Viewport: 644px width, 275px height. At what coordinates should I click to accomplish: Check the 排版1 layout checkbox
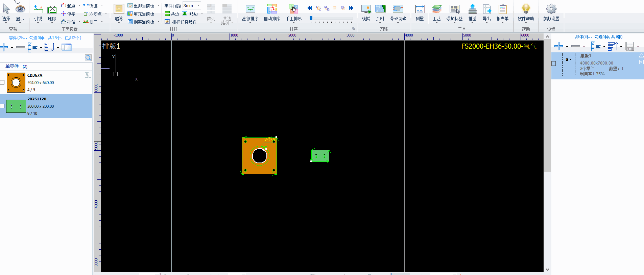554,64
